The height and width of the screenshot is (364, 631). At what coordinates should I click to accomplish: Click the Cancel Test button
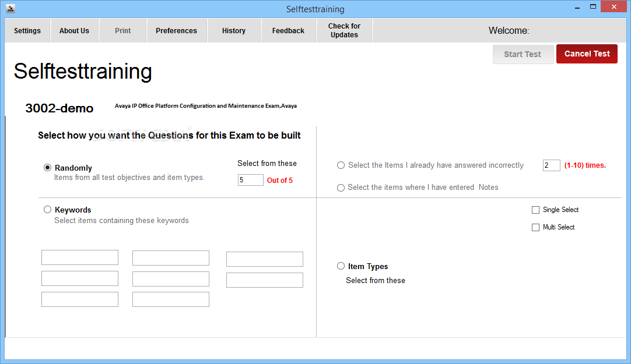[587, 54]
